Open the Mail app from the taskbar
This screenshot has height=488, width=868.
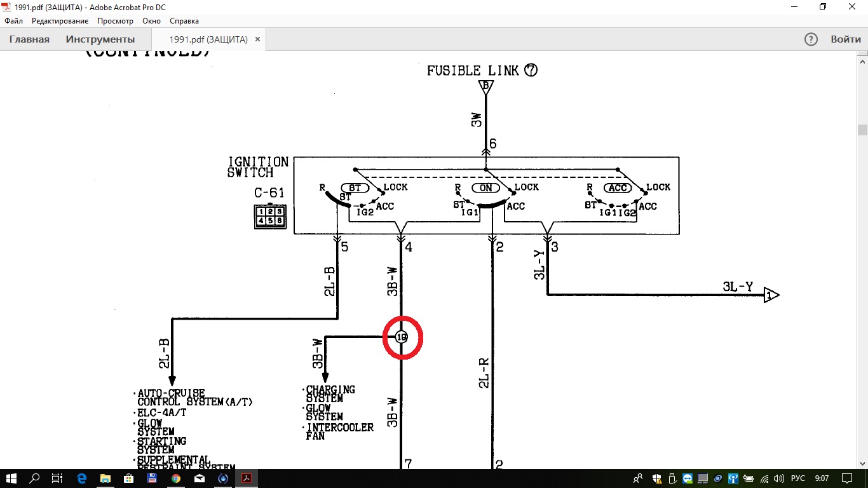click(199, 478)
